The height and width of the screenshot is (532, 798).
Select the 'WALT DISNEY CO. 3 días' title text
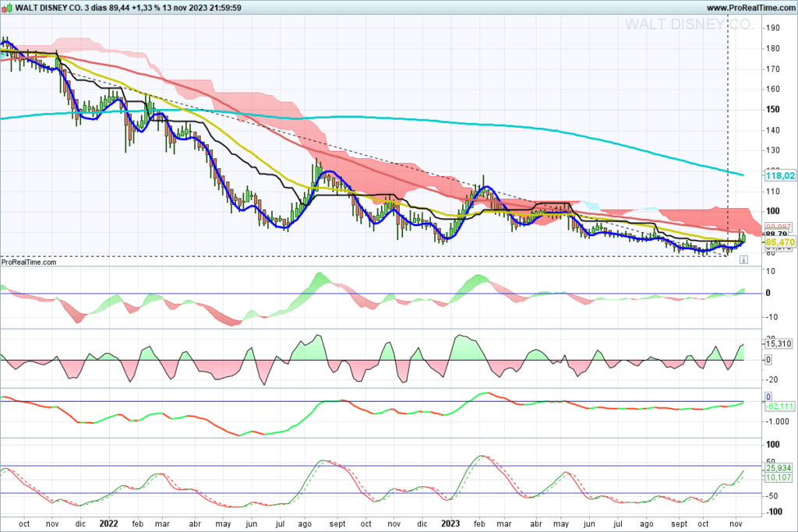pyautogui.click(x=61, y=8)
